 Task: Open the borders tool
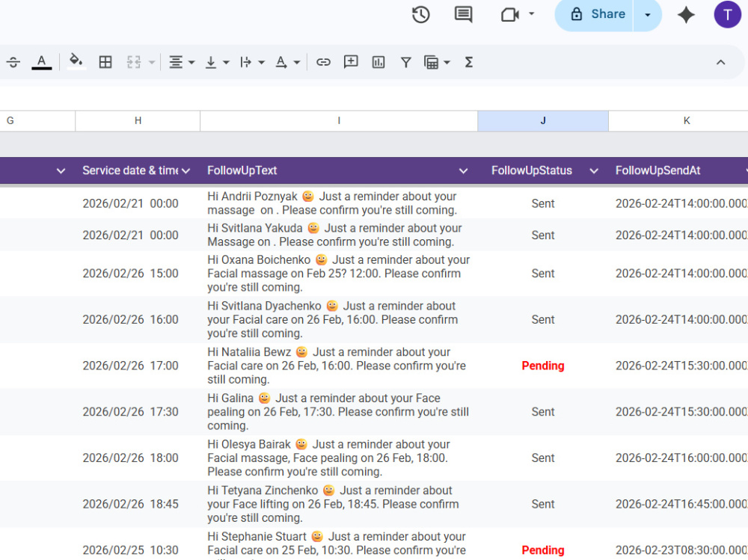[105, 62]
